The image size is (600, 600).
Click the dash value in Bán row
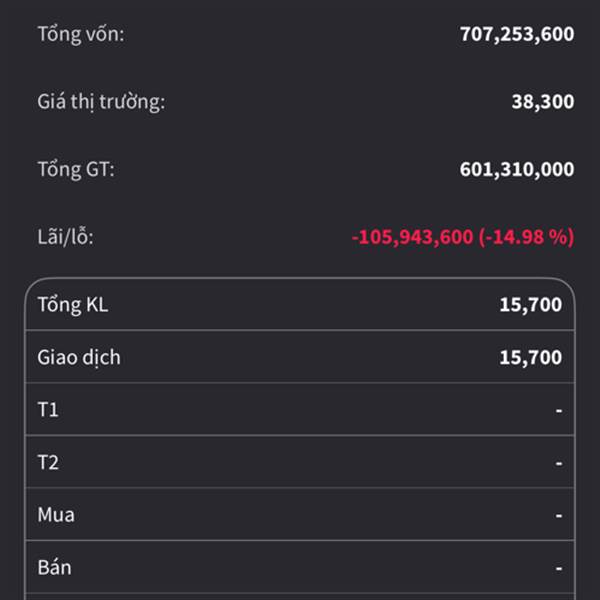click(558, 567)
